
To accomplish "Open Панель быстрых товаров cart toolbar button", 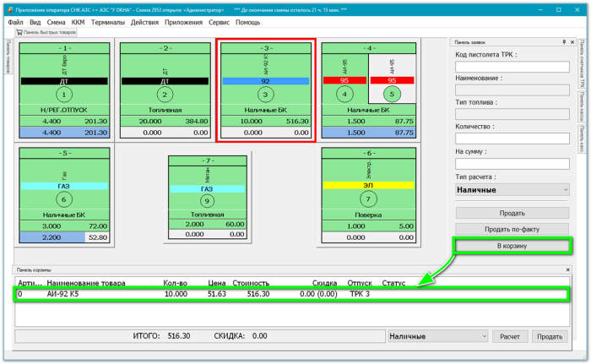I will [46, 32].
